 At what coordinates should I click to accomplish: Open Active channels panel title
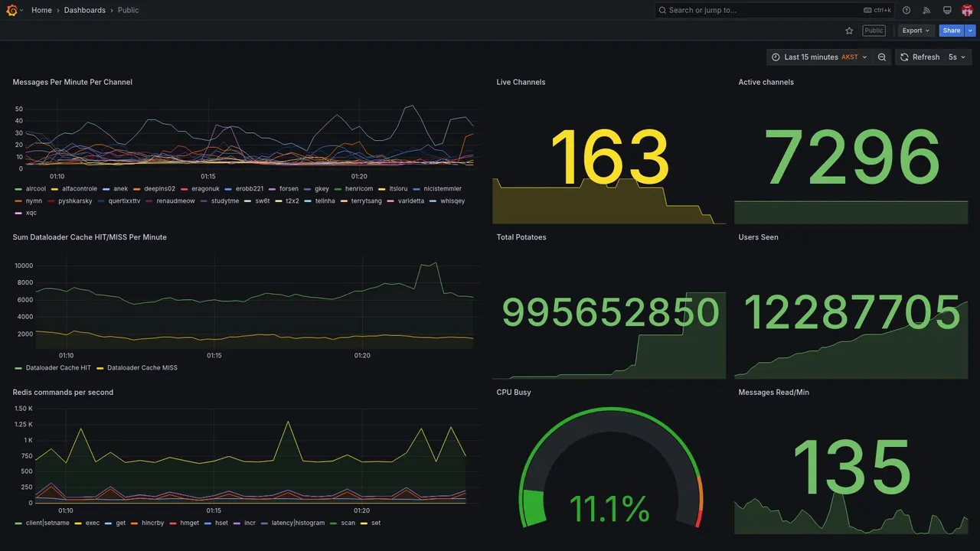[x=766, y=82]
